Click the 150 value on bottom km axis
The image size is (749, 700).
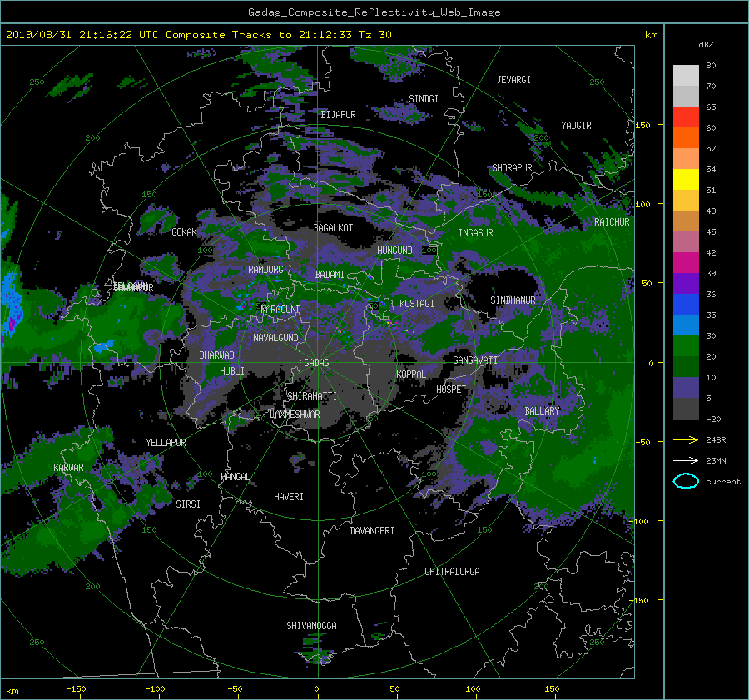(x=552, y=688)
